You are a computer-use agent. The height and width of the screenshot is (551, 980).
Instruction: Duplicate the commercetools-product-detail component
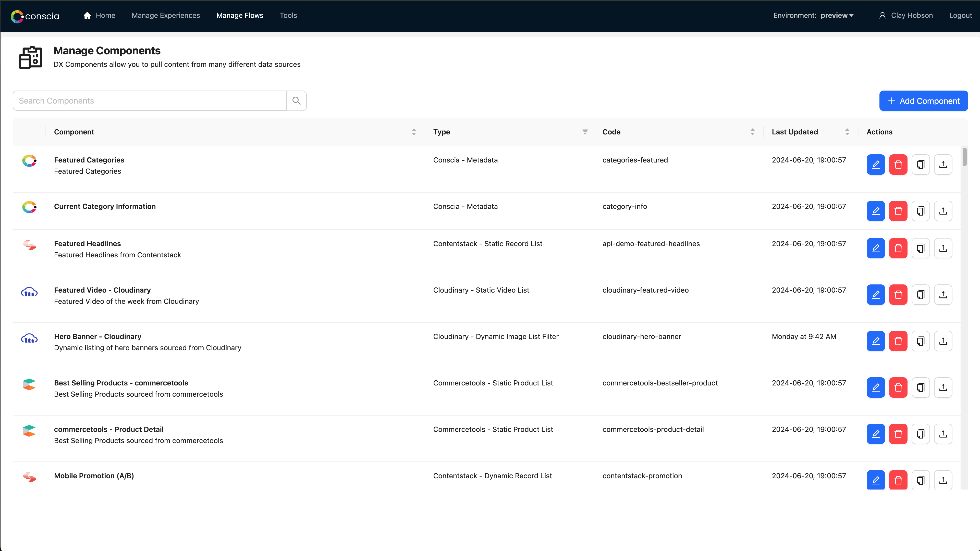click(920, 434)
